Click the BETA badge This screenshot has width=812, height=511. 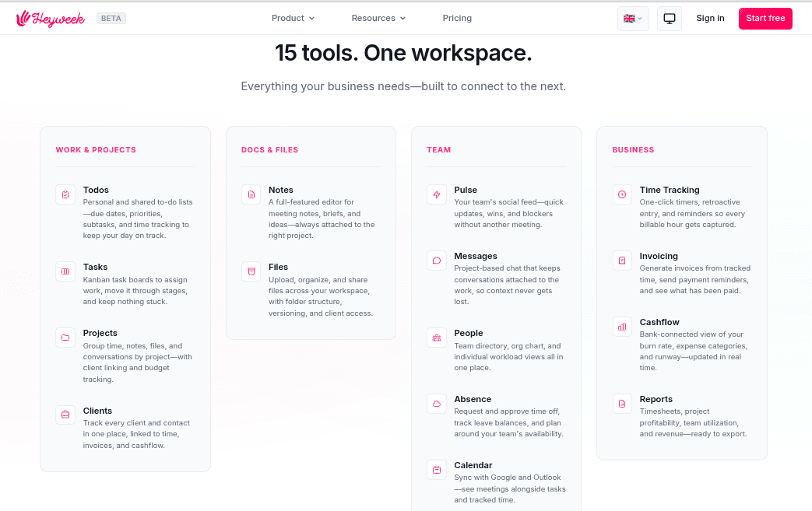click(x=111, y=19)
